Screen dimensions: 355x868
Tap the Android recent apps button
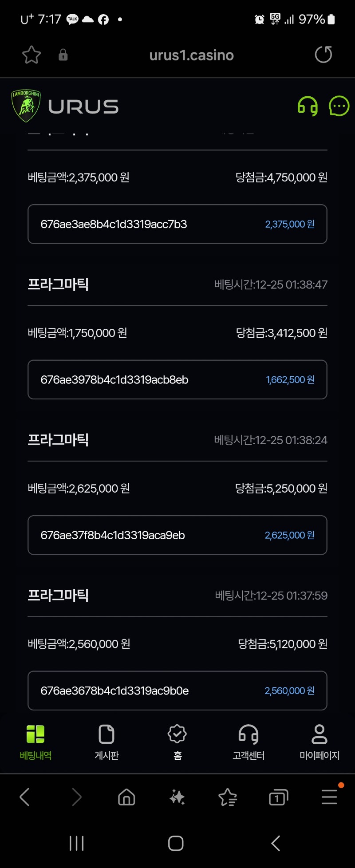(x=76, y=843)
